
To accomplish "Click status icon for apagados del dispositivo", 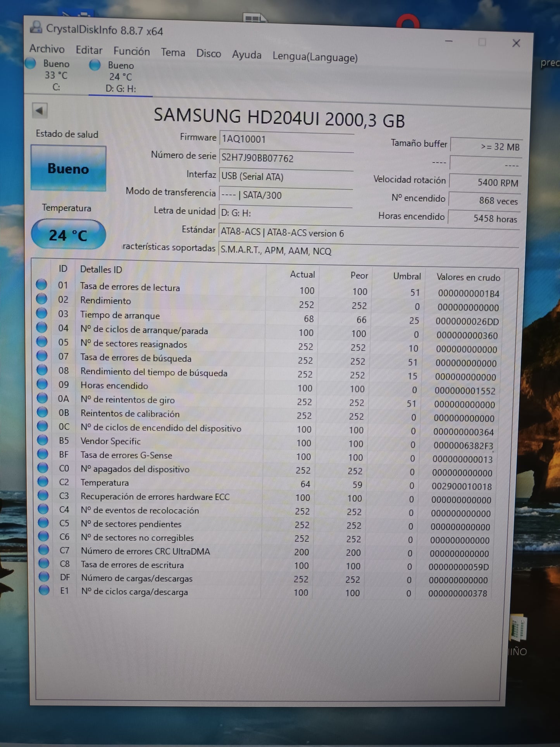I will pyautogui.click(x=43, y=468).
